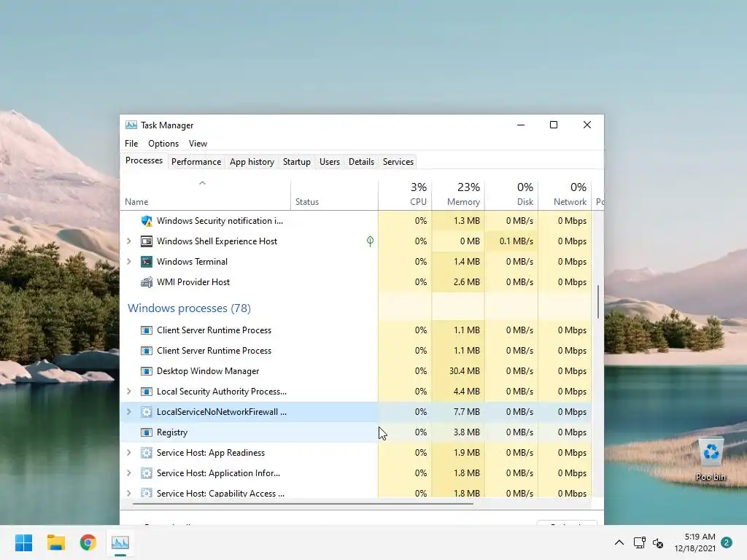Switch to the App history tab
747x560 pixels.
(x=252, y=162)
